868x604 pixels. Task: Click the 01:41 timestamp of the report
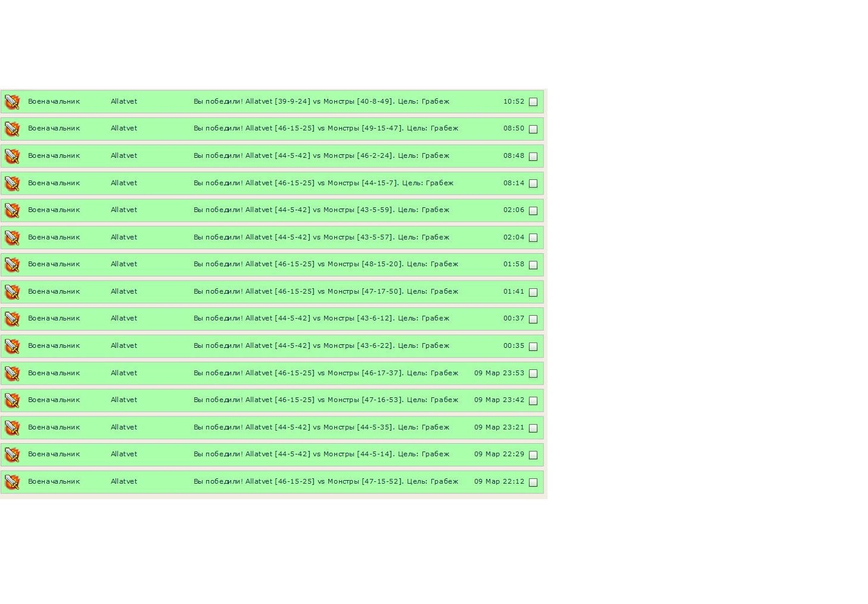[x=514, y=291]
